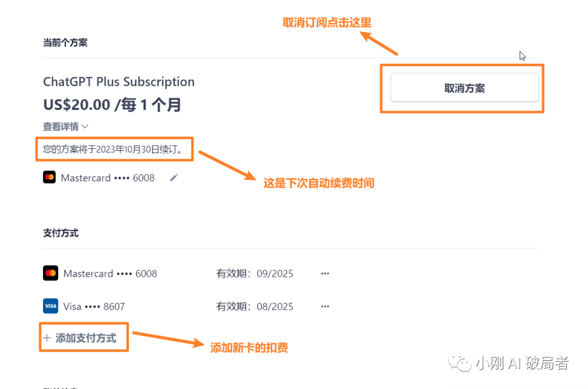The image size is (588, 389).
Task: Click the Mastercard logo in the 支付方式 list
Action: point(51,273)
